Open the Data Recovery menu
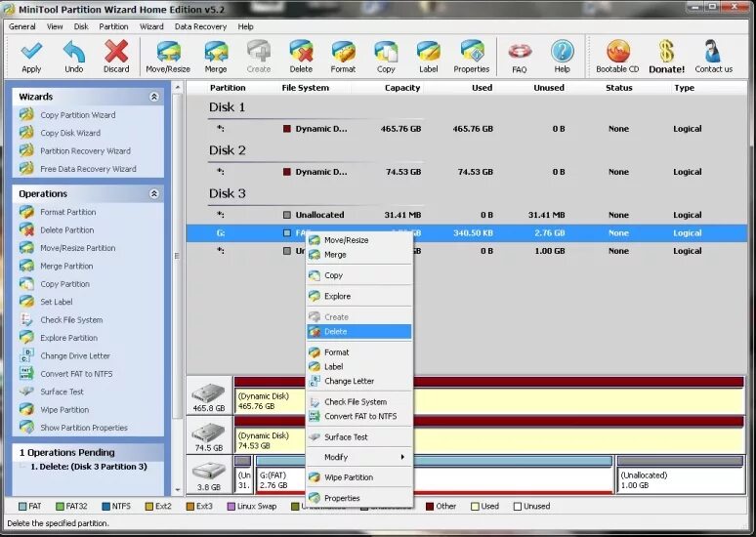Screen dimensions: 756x537 click(200, 26)
